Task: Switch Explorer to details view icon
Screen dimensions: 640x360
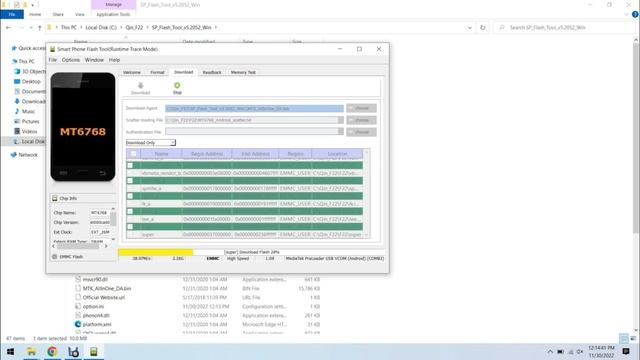Action: click(x=624, y=338)
